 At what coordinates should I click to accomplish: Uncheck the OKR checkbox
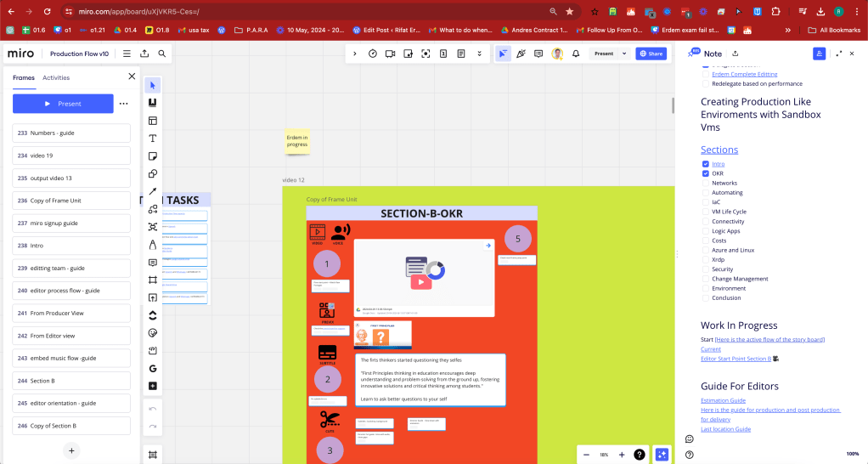pyautogui.click(x=705, y=173)
